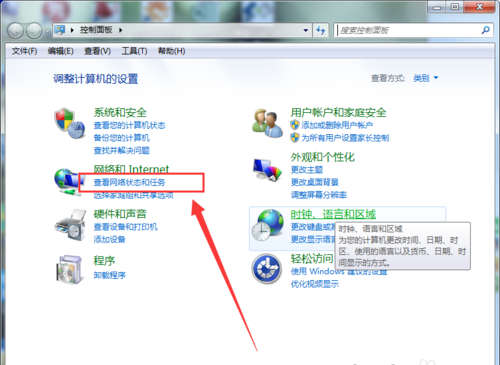Open the System and Security shield icon
Screen dimensions: 500x365
click(x=69, y=123)
